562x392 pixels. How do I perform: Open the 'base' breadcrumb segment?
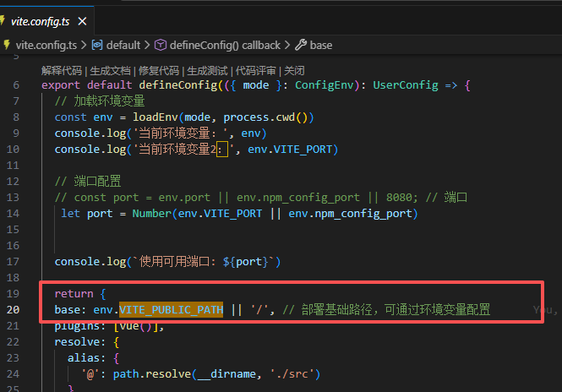point(321,45)
